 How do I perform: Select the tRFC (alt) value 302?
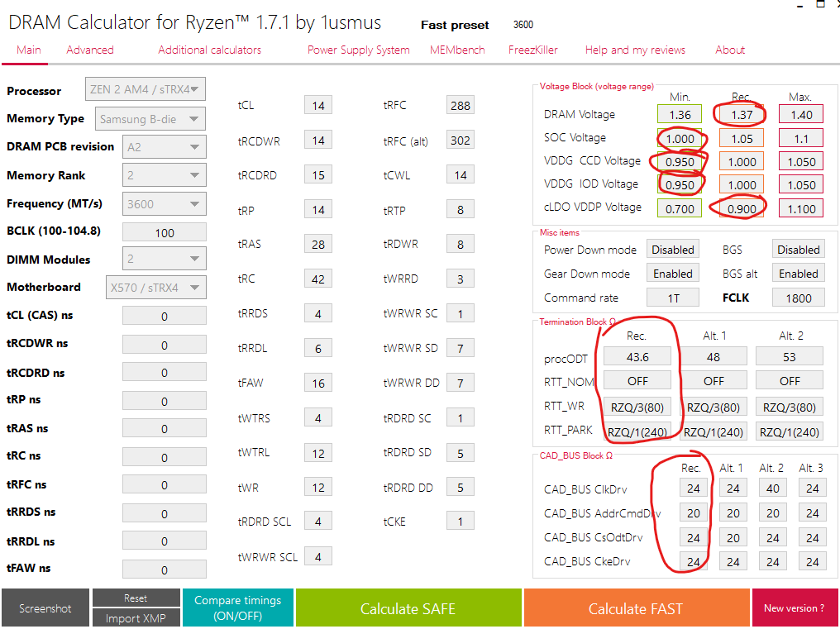[461, 141]
